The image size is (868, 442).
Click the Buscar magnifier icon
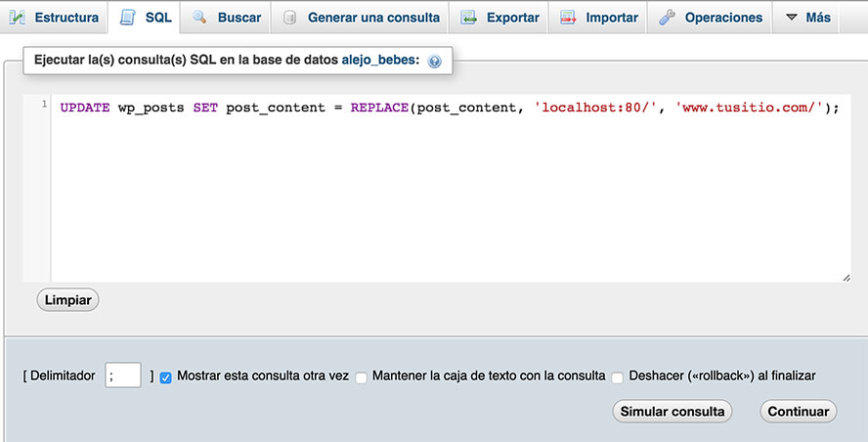(199, 17)
